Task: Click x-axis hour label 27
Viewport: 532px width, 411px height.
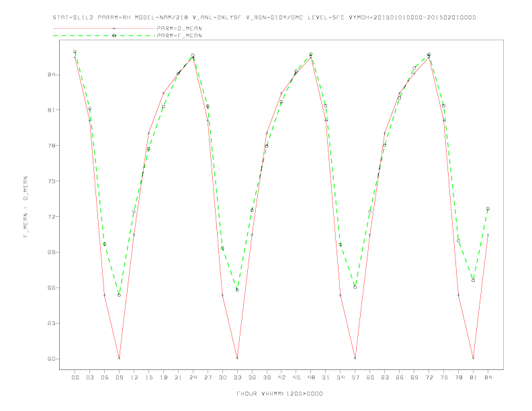Action: 208,377
